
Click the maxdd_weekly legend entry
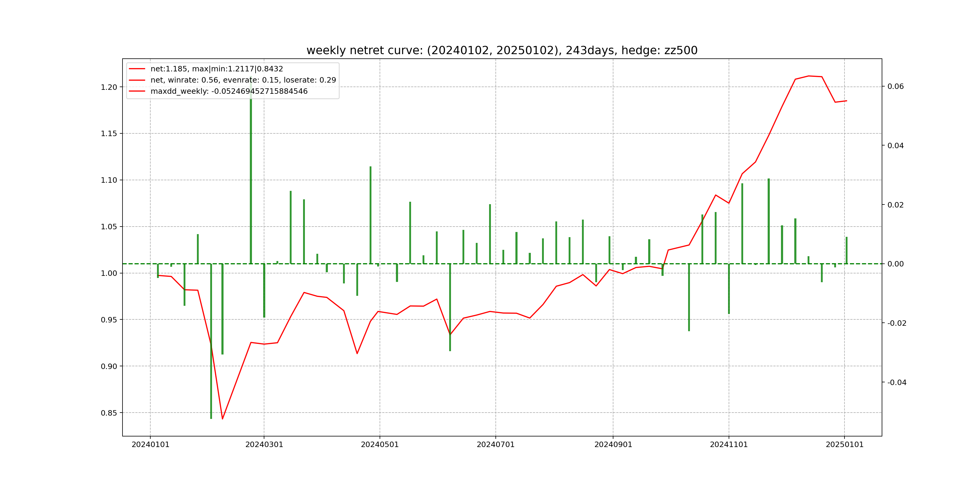pyautogui.click(x=229, y=91)
